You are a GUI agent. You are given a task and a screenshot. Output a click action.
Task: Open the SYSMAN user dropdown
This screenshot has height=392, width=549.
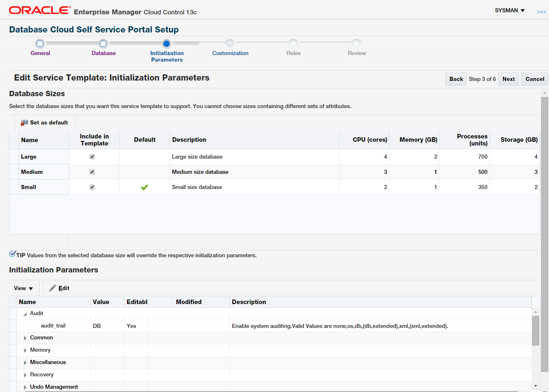click(x=510, y=10)
